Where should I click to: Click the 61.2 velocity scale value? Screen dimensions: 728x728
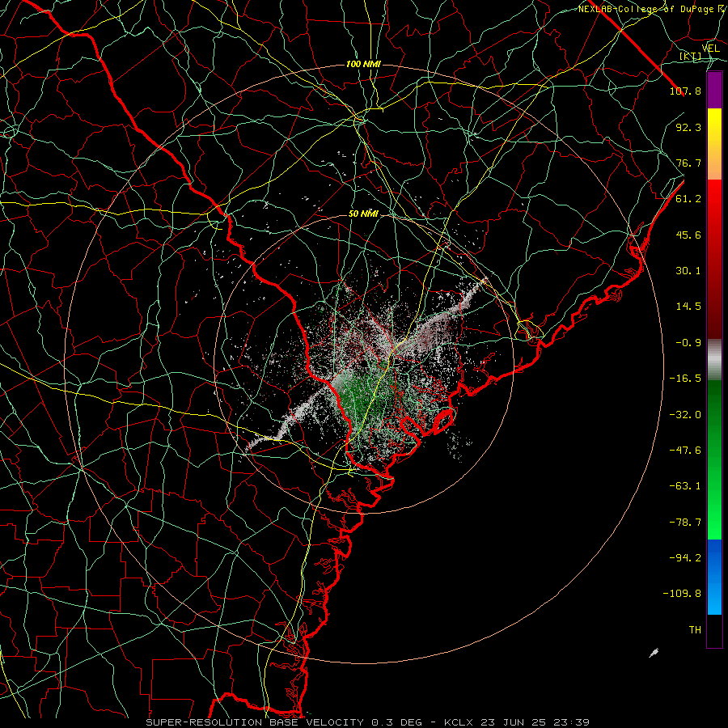coord(688,199)
